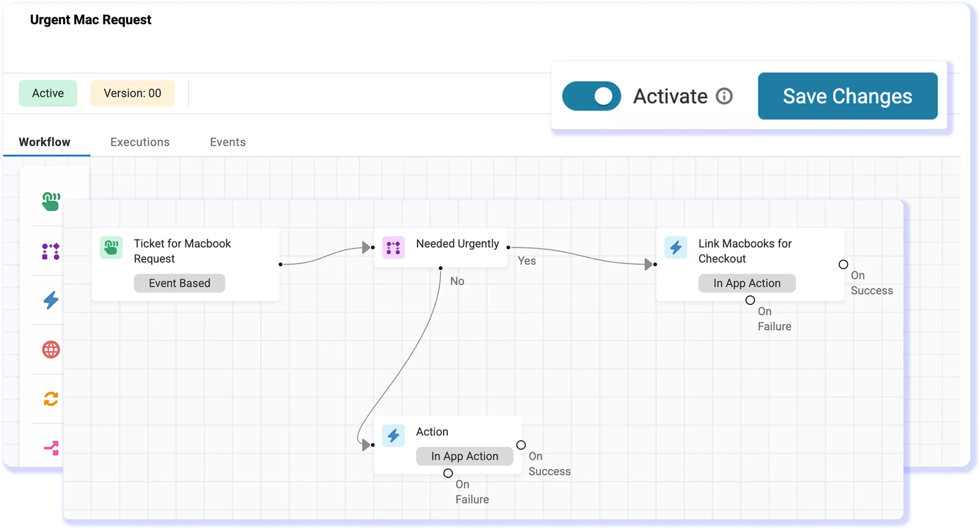Viewport: 980px width, 529px height.
Task: Click the Version: 00 badge
Action: [x=133, y=93]
